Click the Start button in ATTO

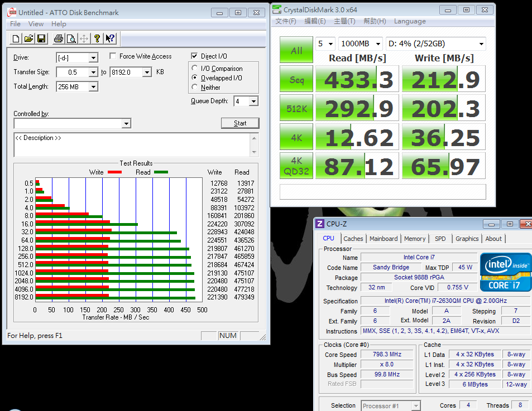[240, 123]
